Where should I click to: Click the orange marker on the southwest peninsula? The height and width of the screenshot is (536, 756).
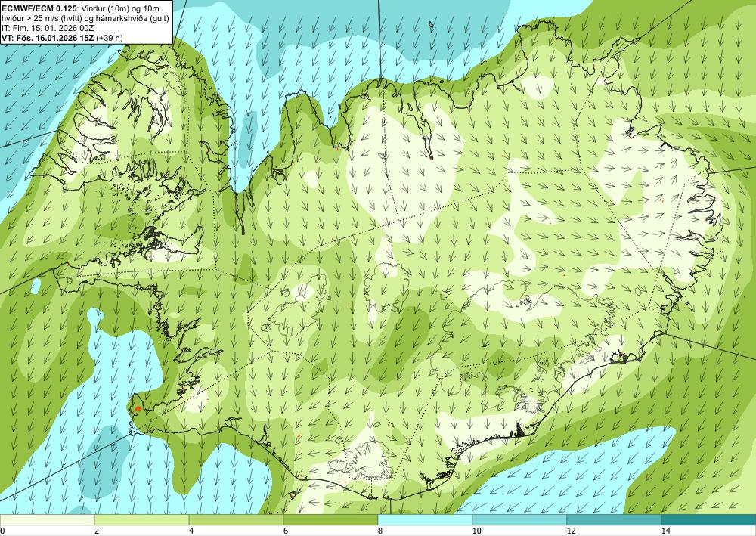138,409
